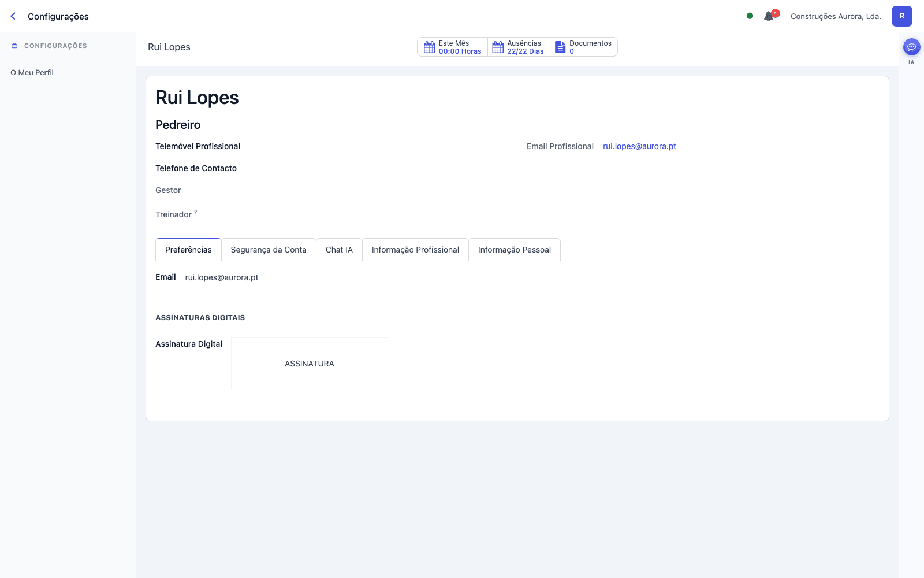Viewport: 924px width, 578px height.
Task: Click the Documentos file icon
Action: tap(560, 47)
